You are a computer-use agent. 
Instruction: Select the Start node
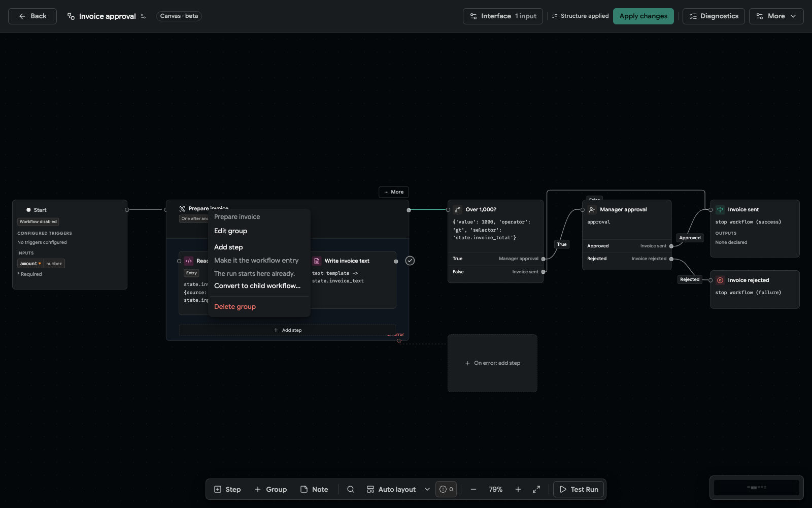coord(70,244)
